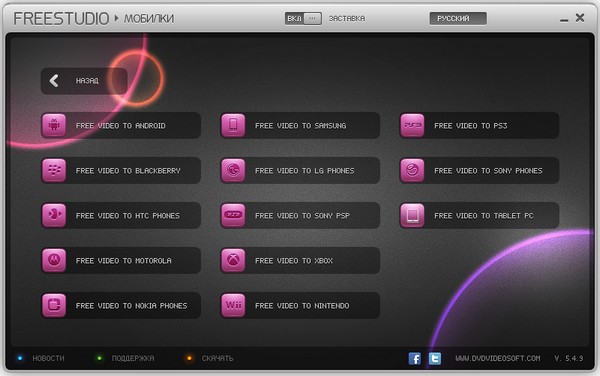Open the Twitter icon in footer
Image resolution: width=600 pixels, height=376 pixels.
coord(435,359)
